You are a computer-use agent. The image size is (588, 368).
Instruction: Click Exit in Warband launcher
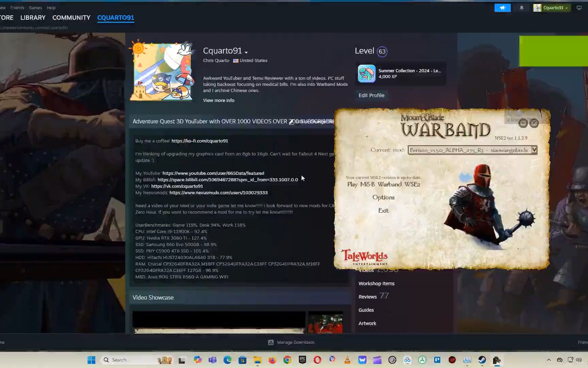(x=383, y=211)
